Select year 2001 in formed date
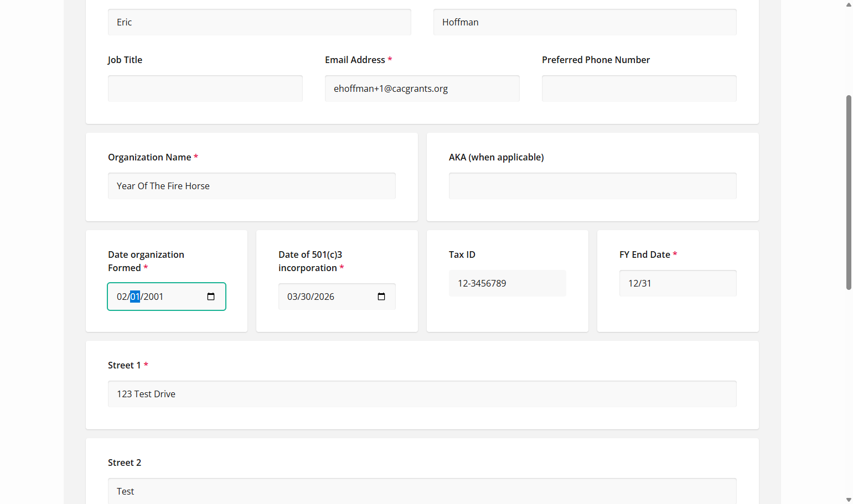The height and width of the screenshot is (504, 853). (x=153, y=297)
